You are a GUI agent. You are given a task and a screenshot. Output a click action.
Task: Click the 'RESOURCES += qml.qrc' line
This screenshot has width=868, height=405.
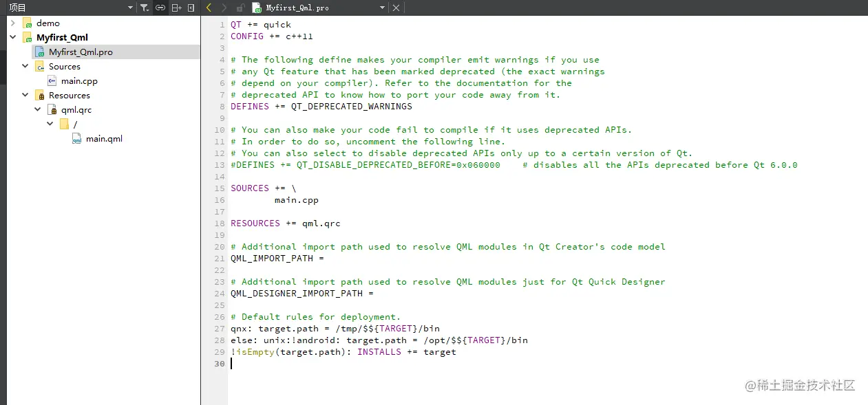click(x=286, y=223)
